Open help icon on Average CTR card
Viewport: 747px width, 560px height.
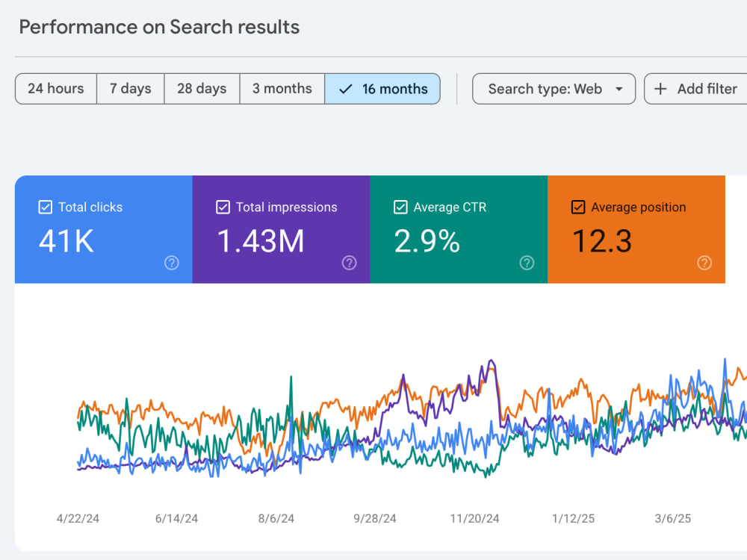coord(527,263)
